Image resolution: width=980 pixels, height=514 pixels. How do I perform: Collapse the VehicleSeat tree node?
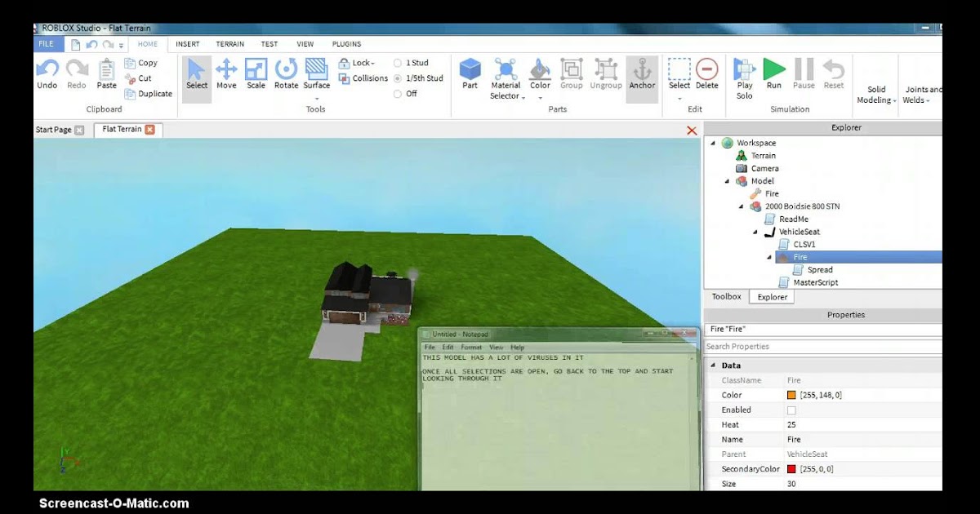pos(755,232)
